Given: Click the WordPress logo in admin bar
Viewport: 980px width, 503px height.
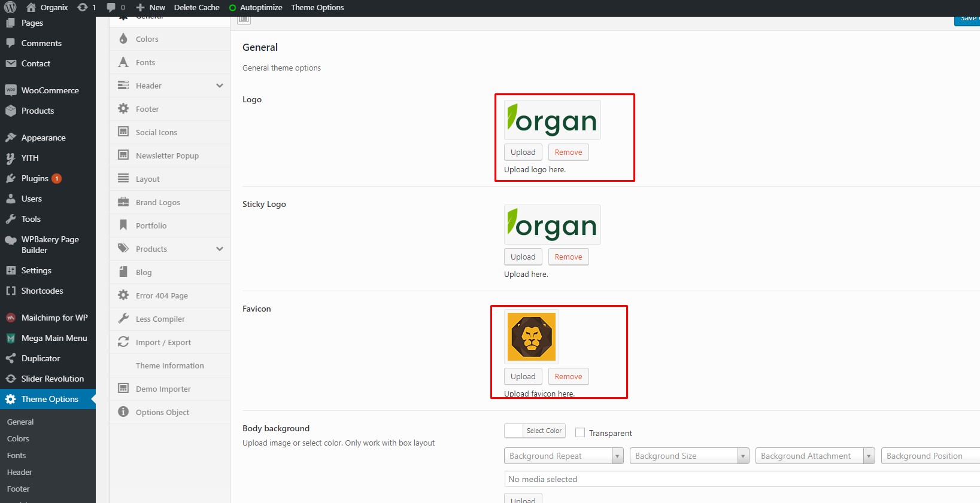Looking at the screenshot, I should point(10,7).
